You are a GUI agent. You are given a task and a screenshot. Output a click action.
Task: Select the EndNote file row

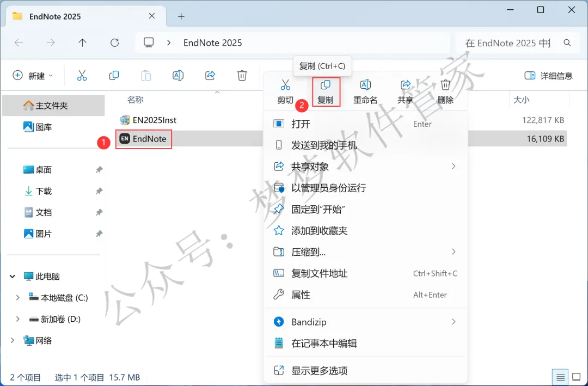pos(341,139)
